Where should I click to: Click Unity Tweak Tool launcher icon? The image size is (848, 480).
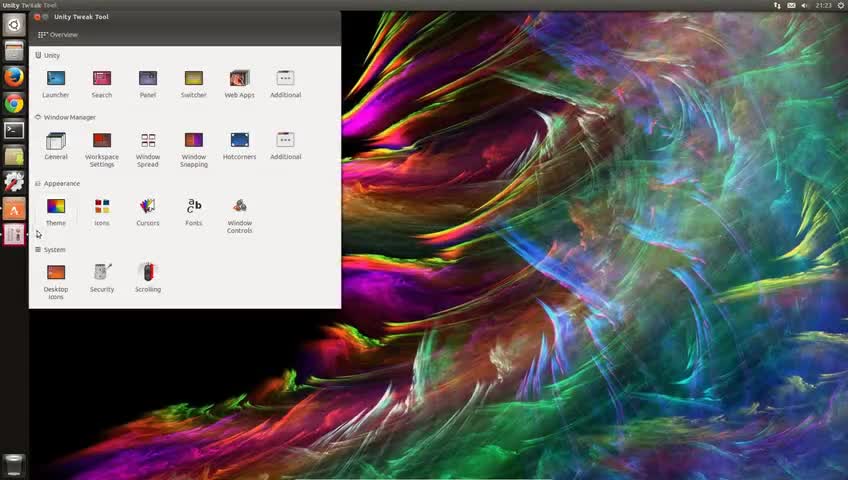(x=14, y=235)
